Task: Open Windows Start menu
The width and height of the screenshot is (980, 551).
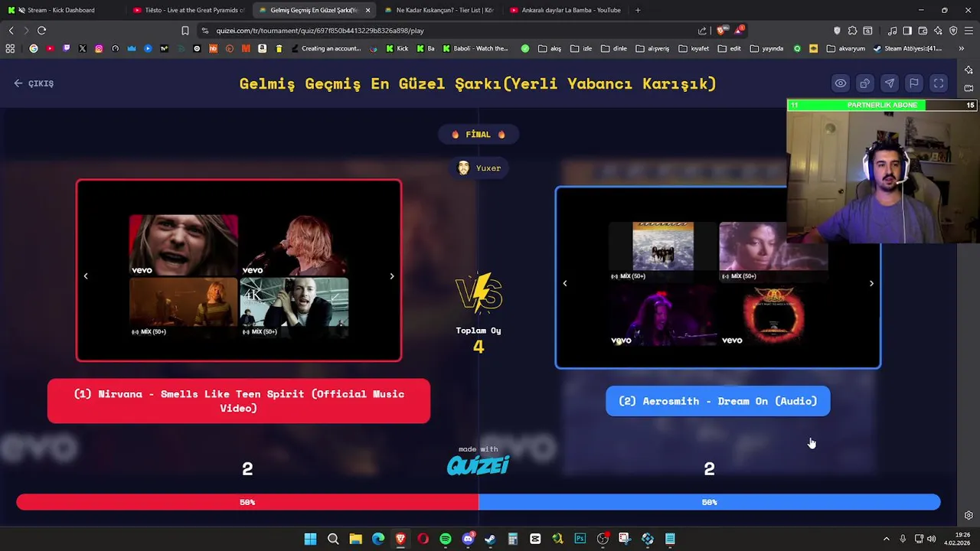Action: 310,539
